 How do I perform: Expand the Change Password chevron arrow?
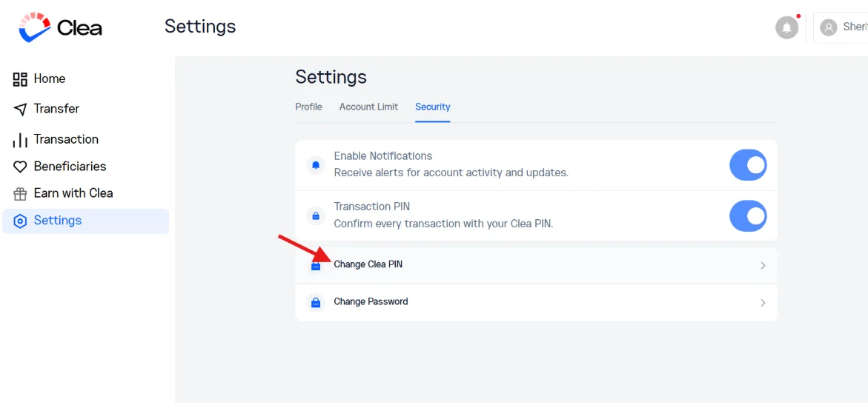(x=763, y=303)
